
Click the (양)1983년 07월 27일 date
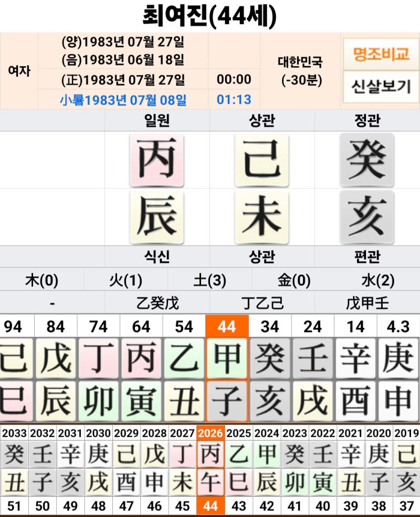coord(123,42)
